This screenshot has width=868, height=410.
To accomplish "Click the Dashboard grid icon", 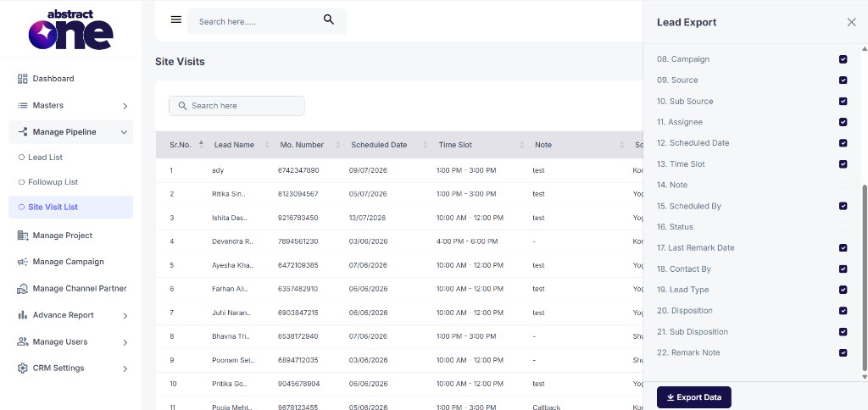I will pyautogui.click(x=23, y=79).
